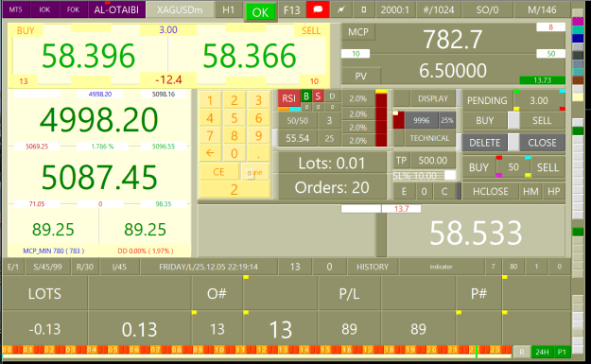Image resolution: width=591 pixels, height=364 pixels.
Task: Select the IOK order mode tab
Action: point(44,9)
